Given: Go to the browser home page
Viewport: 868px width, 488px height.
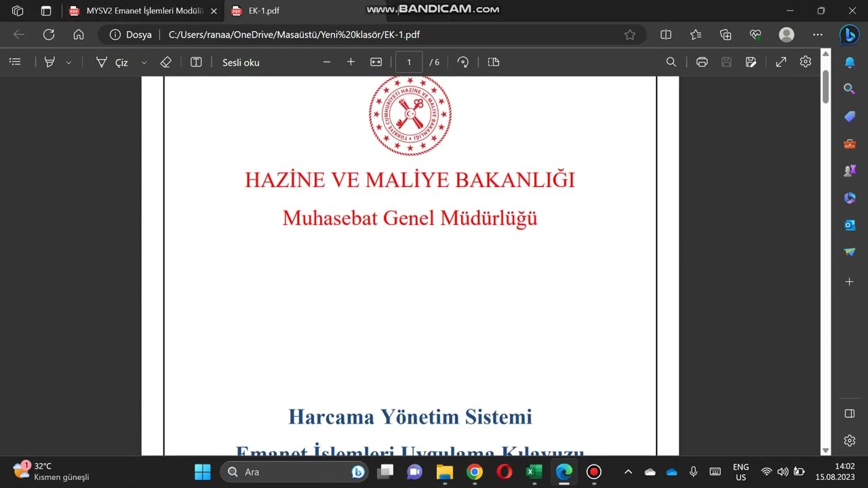Looking at the screenshot, I should (x=79, y=35).
